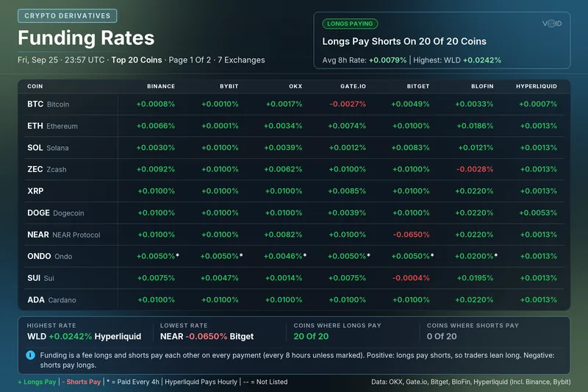Click ETH Bybit rate +0.0001%
588x392 pixels.
click(220, 126)
